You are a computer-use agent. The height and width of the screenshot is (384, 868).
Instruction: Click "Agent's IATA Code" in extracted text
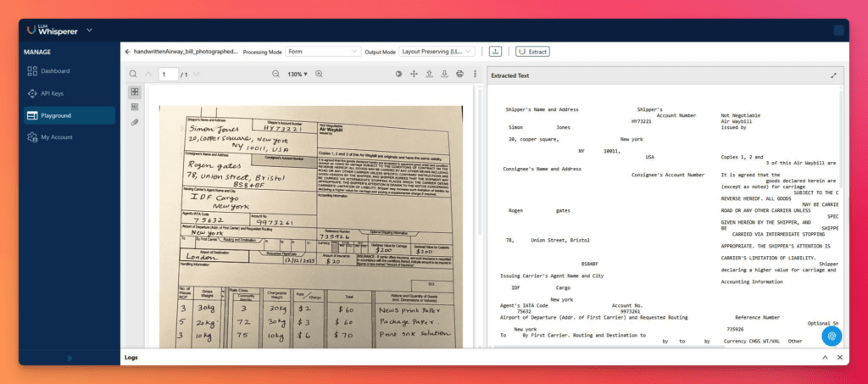(x=524, y=305)
